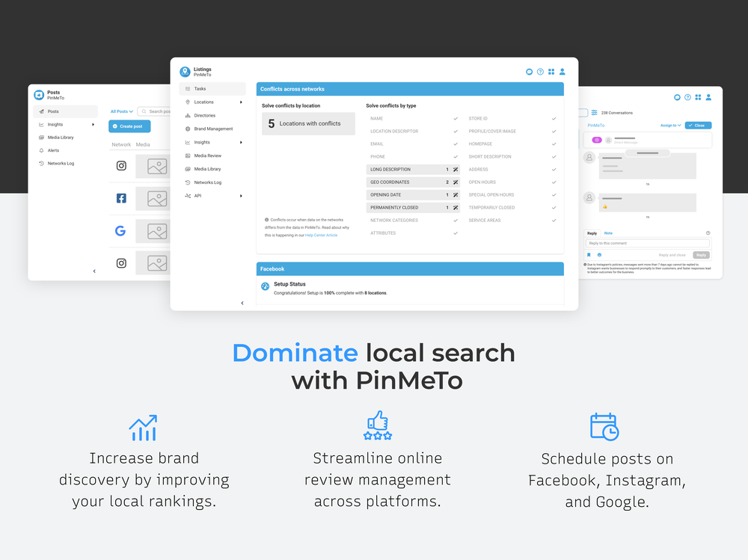
Task: Click Facebook icon in posts list
Action: 121,198
